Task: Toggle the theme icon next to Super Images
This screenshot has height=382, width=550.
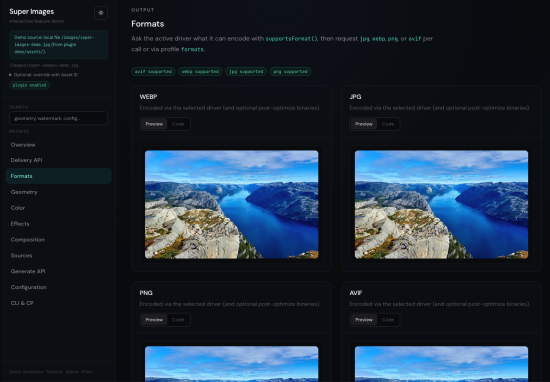Action: (x=101, y=13)
